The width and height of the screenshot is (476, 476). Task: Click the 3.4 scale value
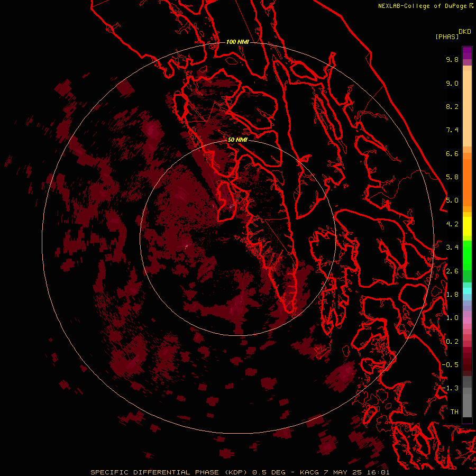452,248
